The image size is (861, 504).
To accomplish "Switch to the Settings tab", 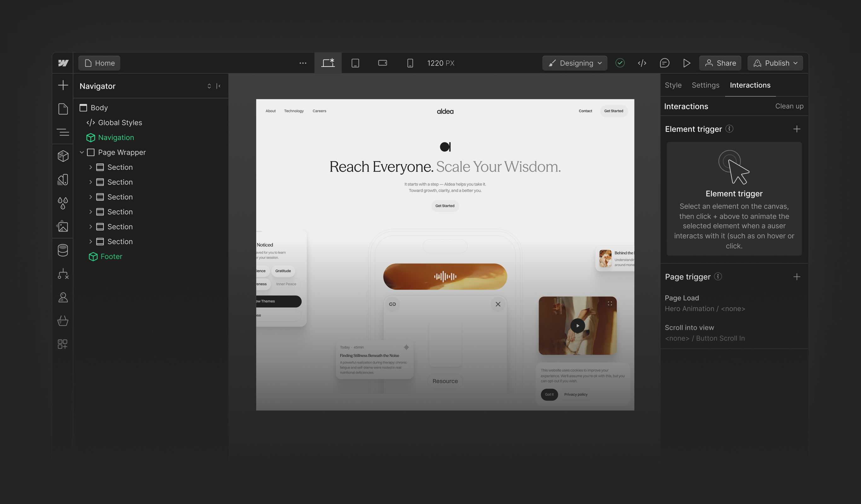I will 706,85.
